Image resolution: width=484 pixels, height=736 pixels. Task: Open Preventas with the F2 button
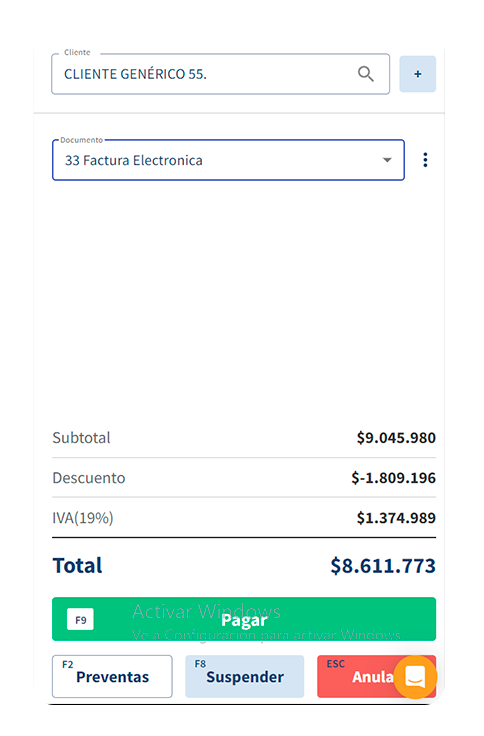[112, 676]
